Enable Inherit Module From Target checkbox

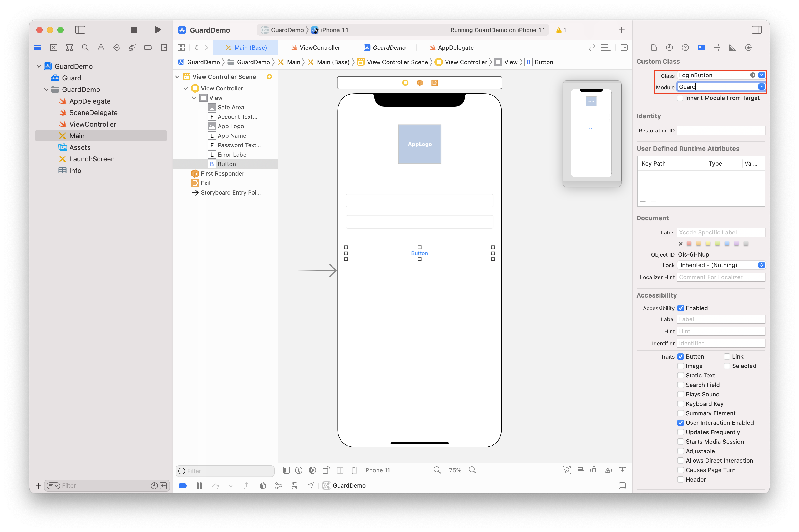tap(680, 98)
